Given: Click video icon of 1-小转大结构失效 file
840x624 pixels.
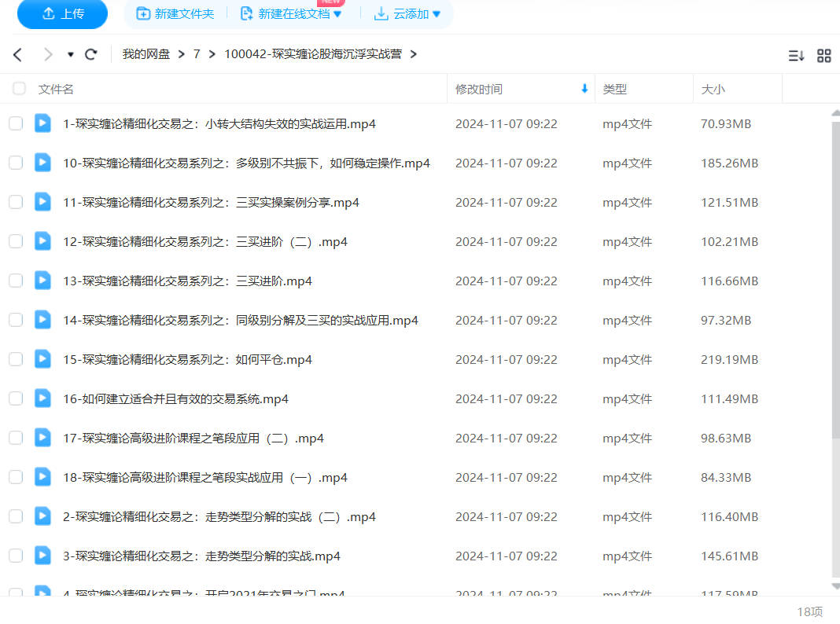Looking at the screenshot, I should [42, 123].
